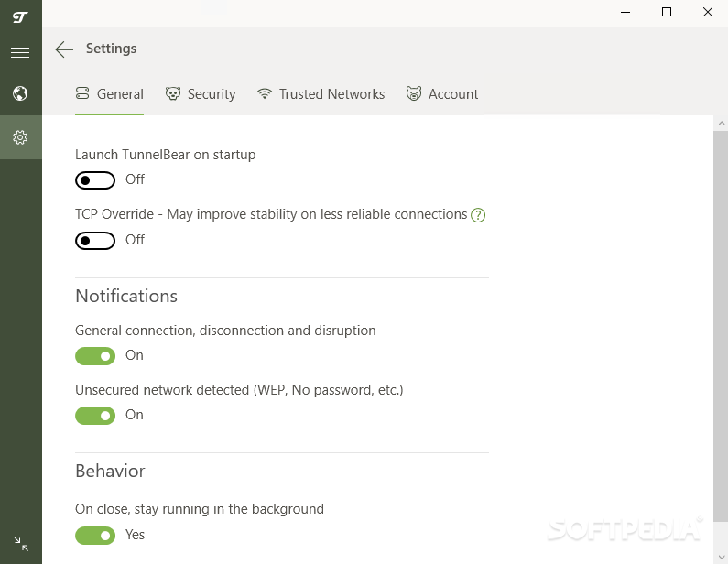Click the TunnelBear logo icon
Viewport: 728px width, 564px height.
(20, 17)
